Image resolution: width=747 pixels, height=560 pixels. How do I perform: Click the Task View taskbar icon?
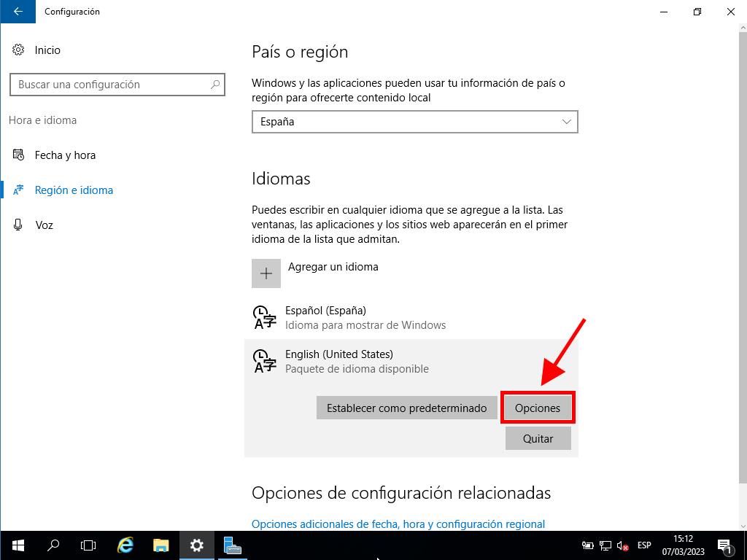point(88,545)
